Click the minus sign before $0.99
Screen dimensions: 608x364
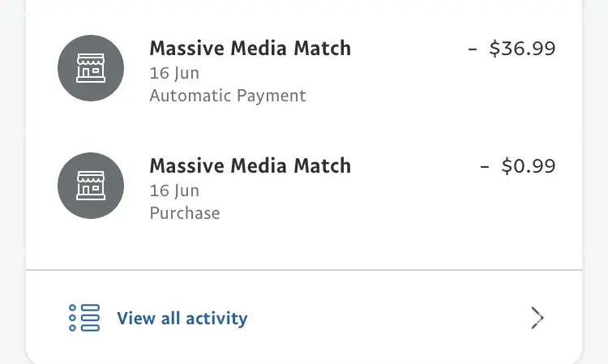coord(485,166)
